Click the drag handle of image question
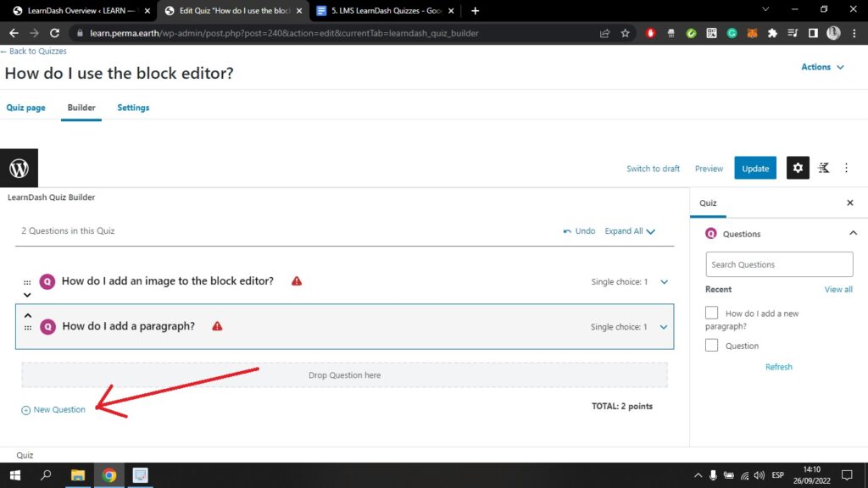 tap(27, 282)
